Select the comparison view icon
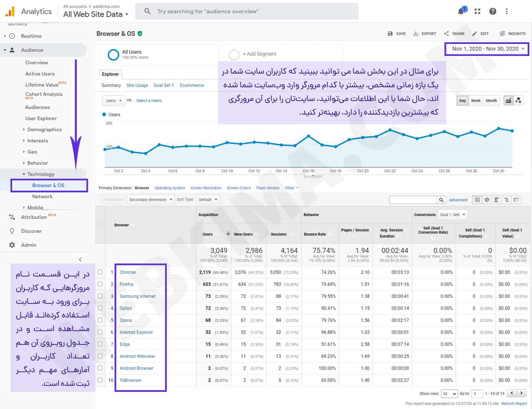Image resolution: width=532 pixels, height=409 pixels. [x=507, y=200]
